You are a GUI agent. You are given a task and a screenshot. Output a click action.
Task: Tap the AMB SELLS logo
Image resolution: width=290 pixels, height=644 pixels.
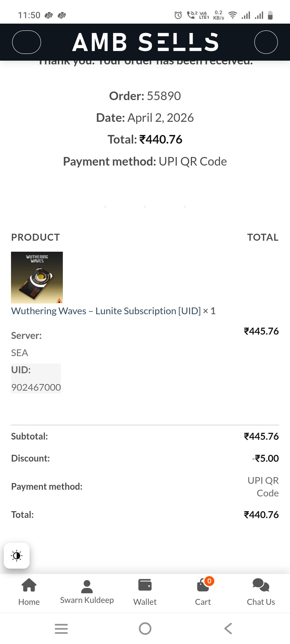[145, 42]
